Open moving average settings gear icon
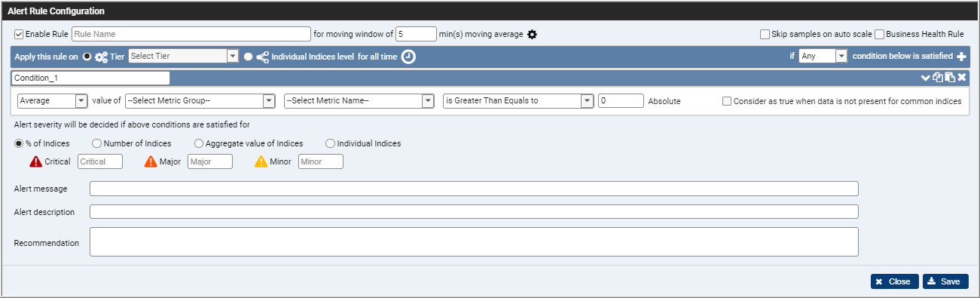The width and height of the screenshot is (980, 298). point(532,35)
